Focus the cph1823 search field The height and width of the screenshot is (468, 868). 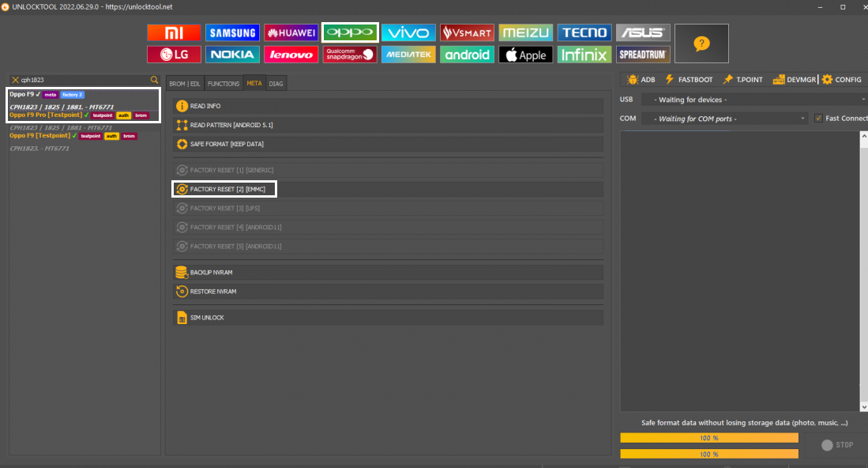pyautogui.click(x=85, y=80)
